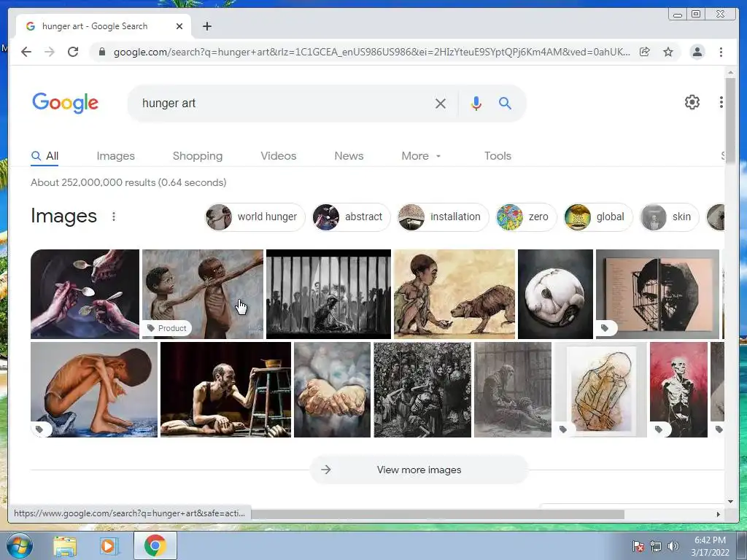Reload the page with the refresh icon
The image size is (747, 560).
(73, 52)
